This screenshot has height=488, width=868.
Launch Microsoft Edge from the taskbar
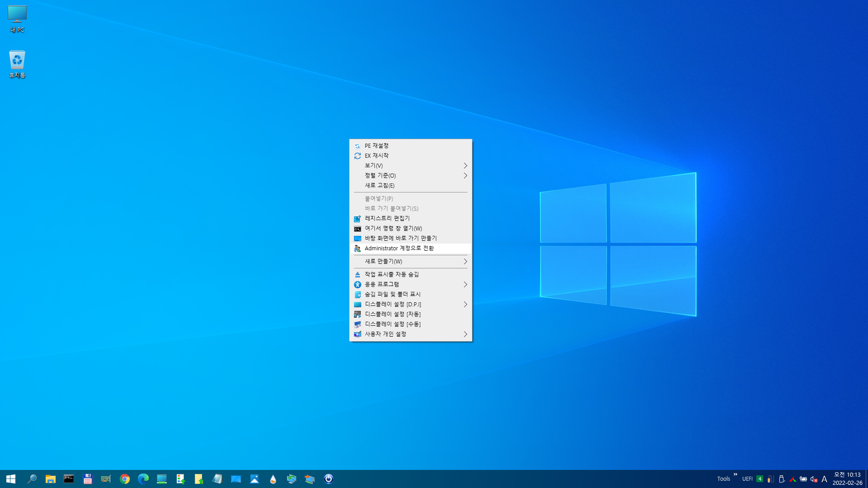143,479
